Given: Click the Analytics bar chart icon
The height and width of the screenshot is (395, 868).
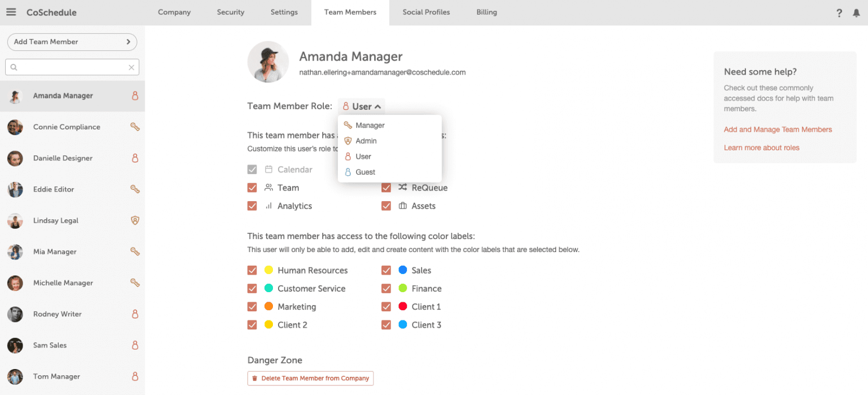Looking at the screenshot, I should point(268,206).
